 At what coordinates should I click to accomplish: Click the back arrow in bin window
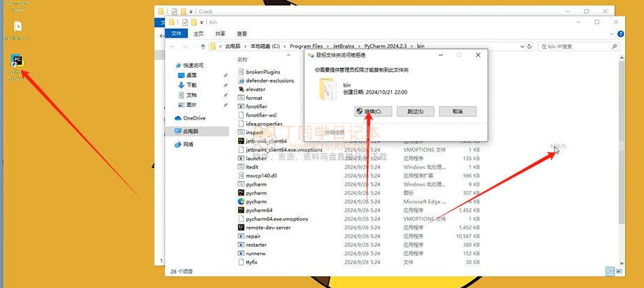pyautogui.click(x=173, y=46)
